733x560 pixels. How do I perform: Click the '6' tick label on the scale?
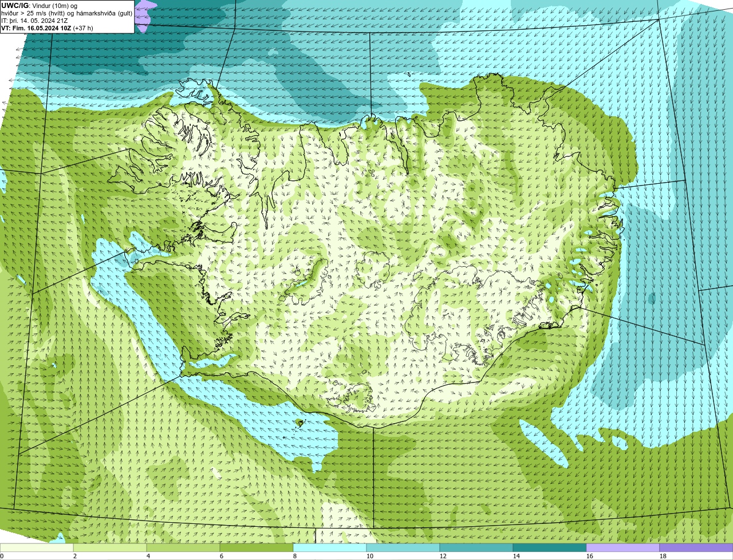tap(222, 556)
